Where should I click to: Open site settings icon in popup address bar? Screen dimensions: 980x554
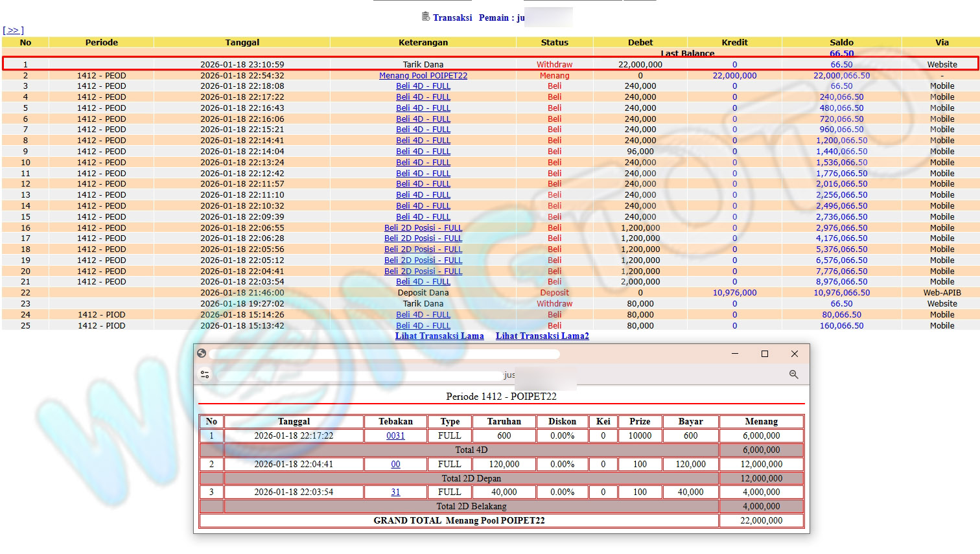pyautogui.click(x=205, y=375)
